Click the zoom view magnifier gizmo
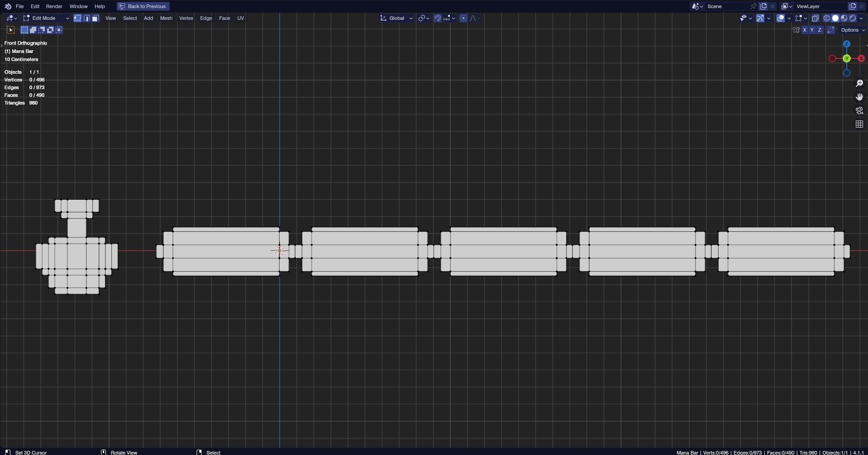 pos(859,83)
